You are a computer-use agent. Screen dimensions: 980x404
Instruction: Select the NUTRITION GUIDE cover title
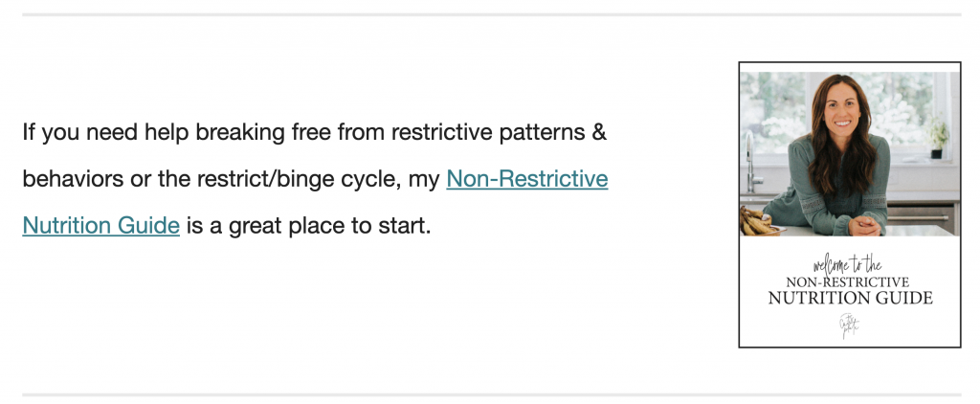pos(850,299)
